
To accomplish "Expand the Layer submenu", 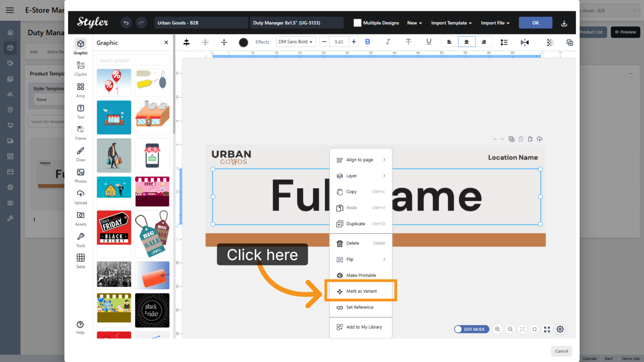I will click(361, 176).
